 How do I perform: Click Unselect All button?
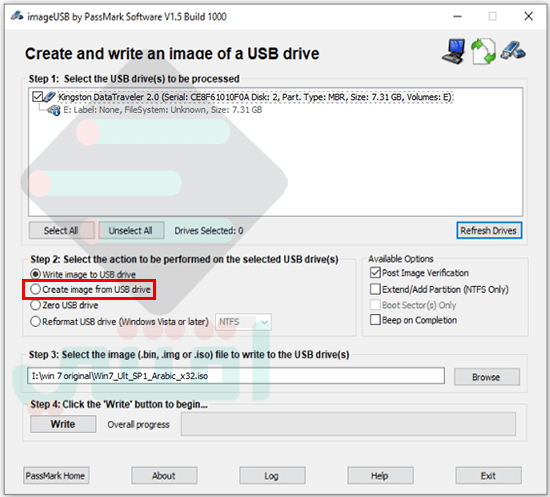130,230
